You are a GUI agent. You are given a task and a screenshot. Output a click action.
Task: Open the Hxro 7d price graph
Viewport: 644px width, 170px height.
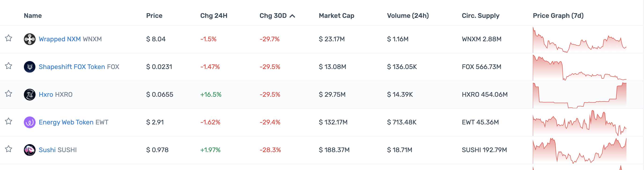(579, 95)
